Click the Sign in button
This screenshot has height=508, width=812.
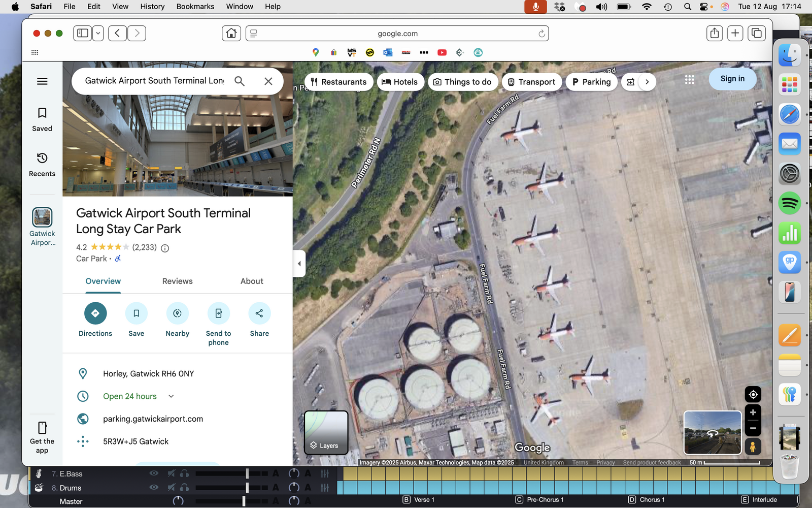click(x=732, y=79)
